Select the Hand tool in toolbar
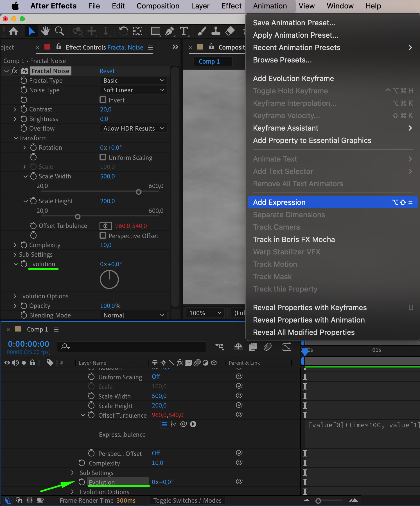 point(45,31)
